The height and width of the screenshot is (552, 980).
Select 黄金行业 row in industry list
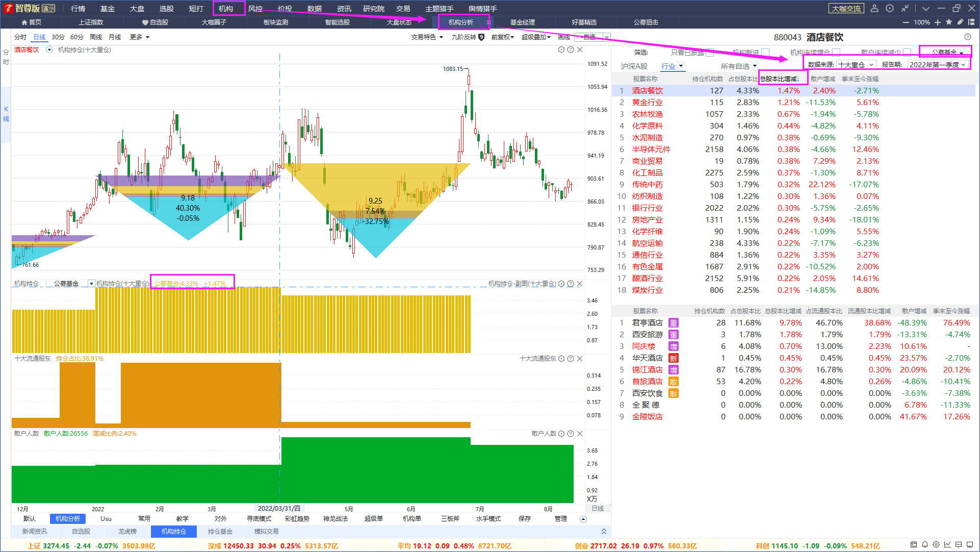click(x=793, y=103)
